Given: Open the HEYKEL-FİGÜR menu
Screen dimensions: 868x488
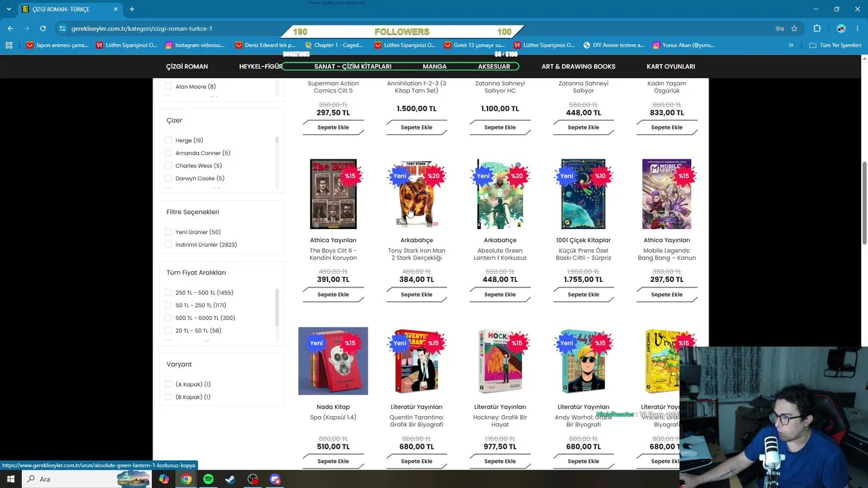Looking at the screenshot, I should click(x=261, y=66).
